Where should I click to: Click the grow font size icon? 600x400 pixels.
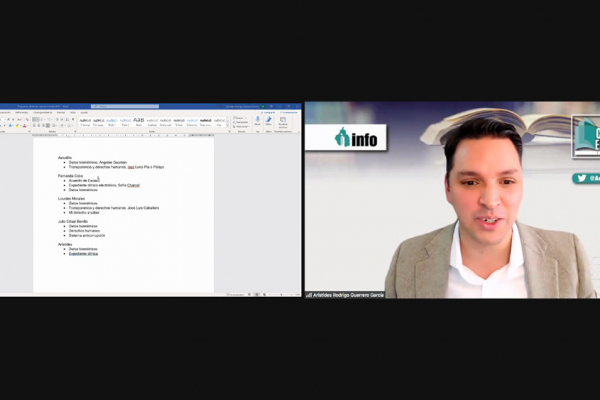(8, 119)
